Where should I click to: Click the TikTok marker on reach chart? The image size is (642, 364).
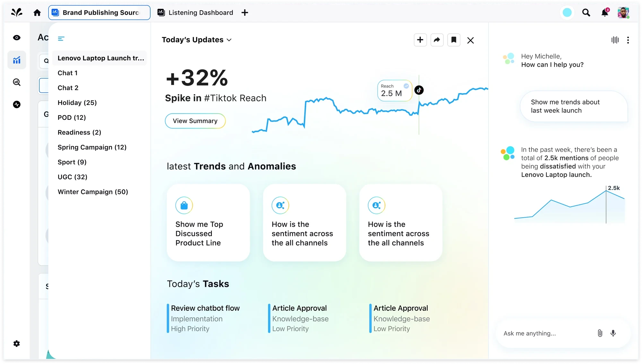(419, 90)
